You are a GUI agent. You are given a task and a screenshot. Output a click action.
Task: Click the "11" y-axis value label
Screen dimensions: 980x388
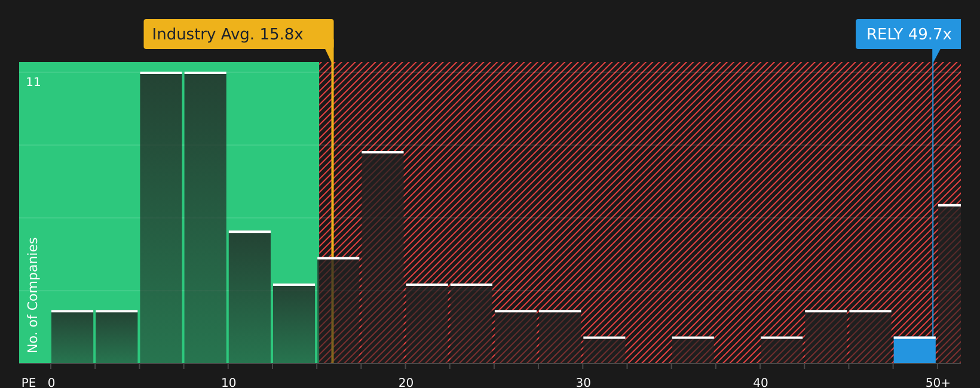pyautogui.click(x=33, y=82)
